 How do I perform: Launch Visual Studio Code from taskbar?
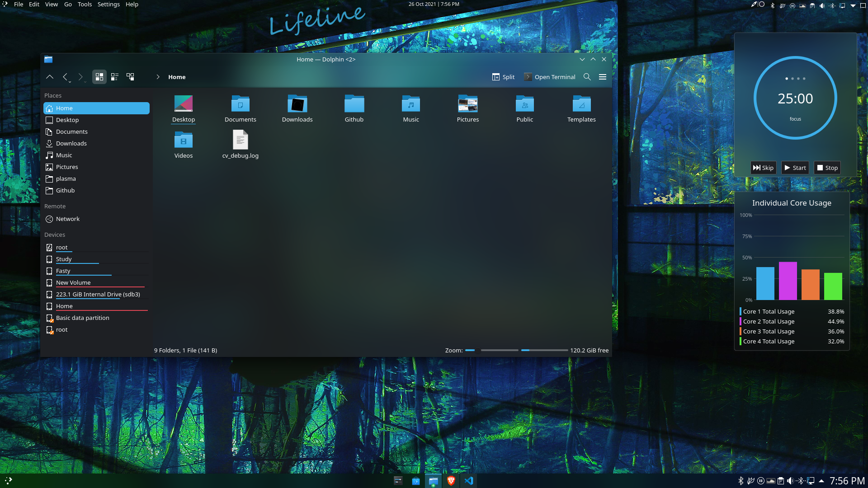[x=469, y=481]
